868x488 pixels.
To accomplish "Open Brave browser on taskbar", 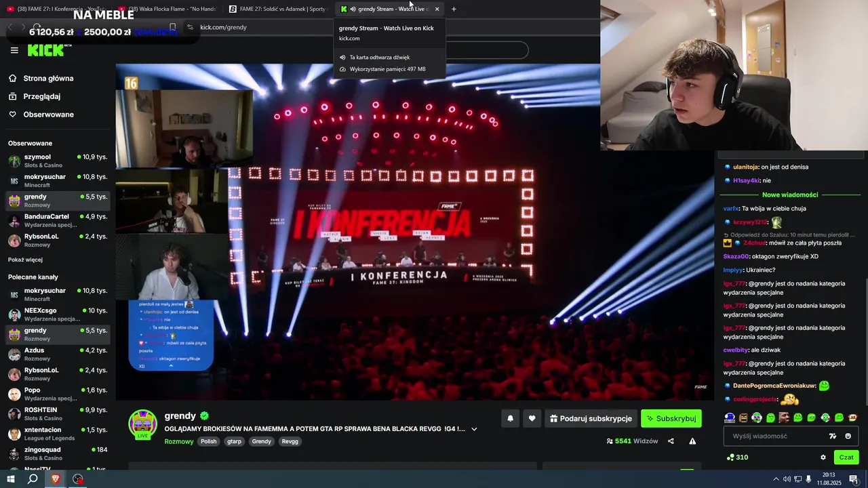I will pos(56,479).
